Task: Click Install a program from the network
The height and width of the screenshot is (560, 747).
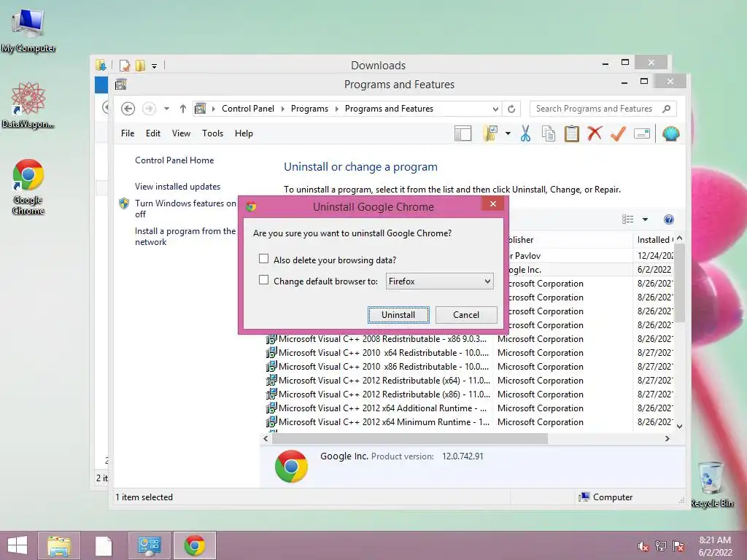Action: click(185, 237)
